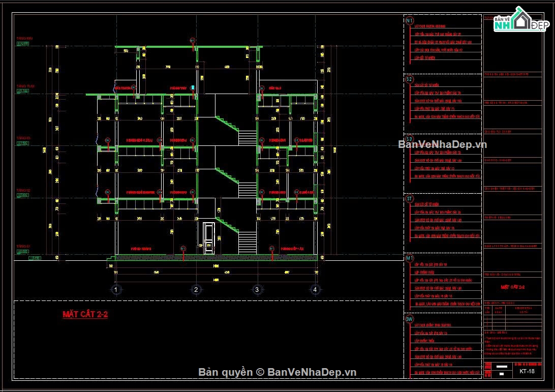Expand grid bubble 3 below the section
Screen dimensions: 555x392
coord(258,289)
